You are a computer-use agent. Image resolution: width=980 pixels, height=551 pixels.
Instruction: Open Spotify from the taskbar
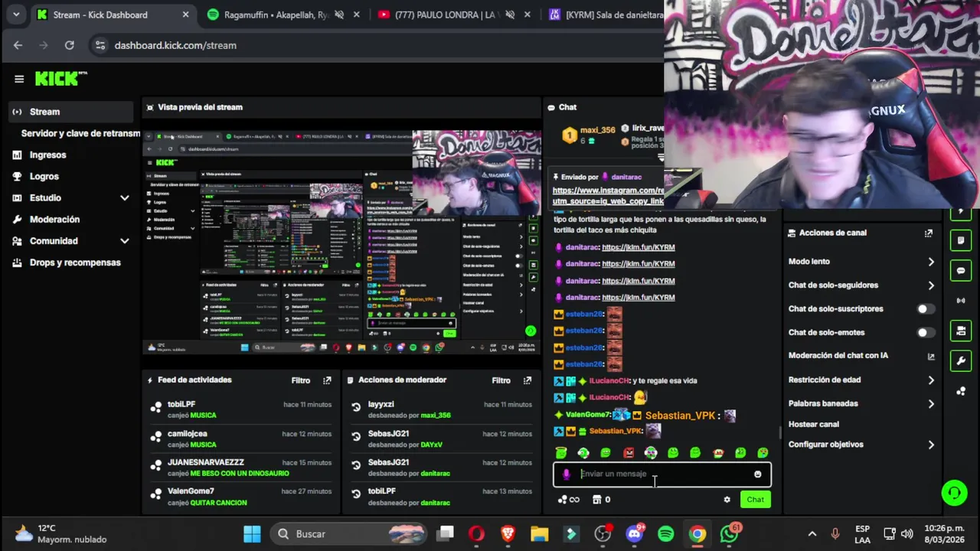(x=666, y=533)
